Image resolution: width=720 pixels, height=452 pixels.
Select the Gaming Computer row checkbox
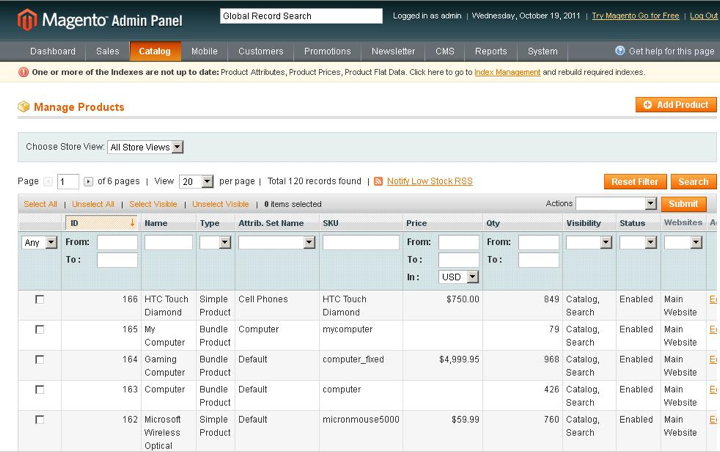(x=40, y=359)
